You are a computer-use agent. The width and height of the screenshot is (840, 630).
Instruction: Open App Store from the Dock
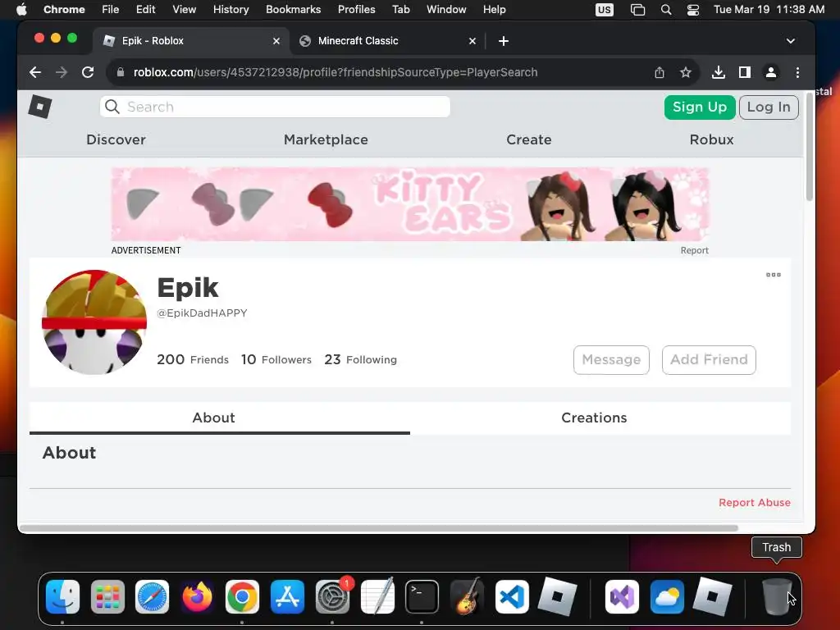[287, 597]
